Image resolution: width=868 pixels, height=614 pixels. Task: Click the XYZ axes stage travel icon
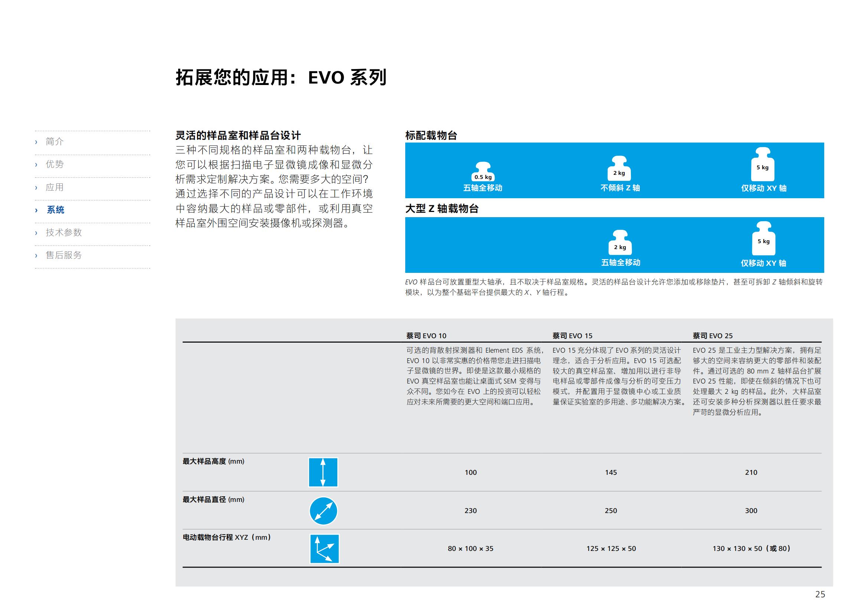324,549
